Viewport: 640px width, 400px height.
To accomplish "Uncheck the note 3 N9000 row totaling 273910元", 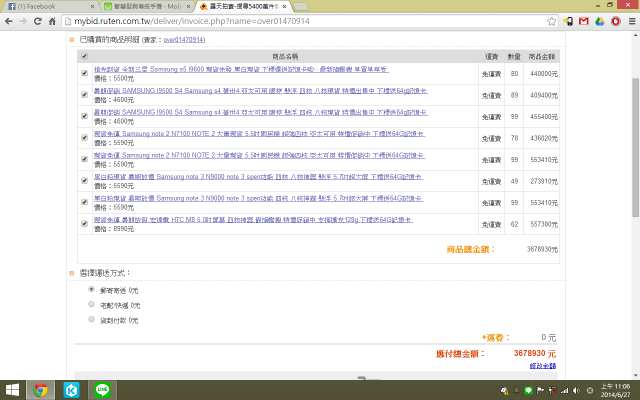I will click(84, 180).
